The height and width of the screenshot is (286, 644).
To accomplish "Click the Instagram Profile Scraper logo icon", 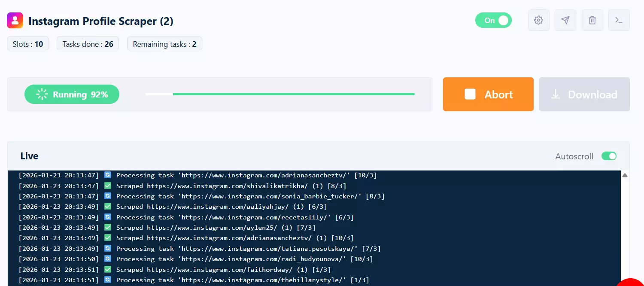I will (15, 20).
